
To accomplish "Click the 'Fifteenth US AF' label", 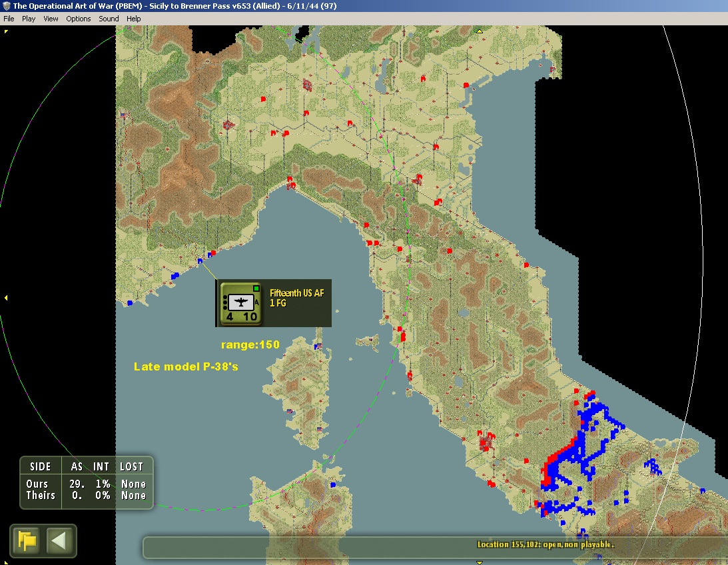I will [296, 293].
